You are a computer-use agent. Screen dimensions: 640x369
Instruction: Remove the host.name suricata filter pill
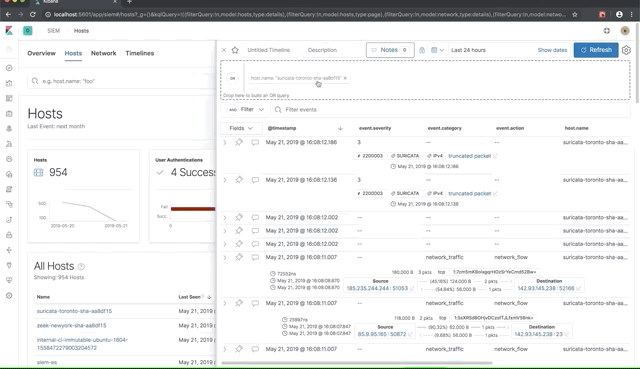coord(345,78)
